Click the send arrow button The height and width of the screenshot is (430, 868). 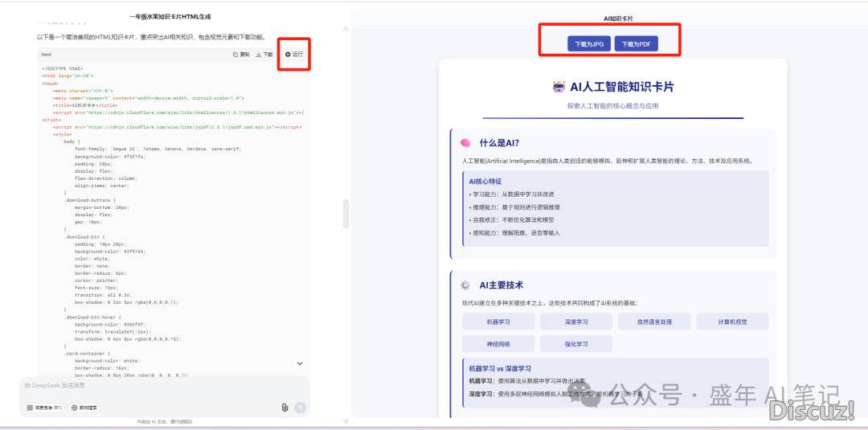300,407
